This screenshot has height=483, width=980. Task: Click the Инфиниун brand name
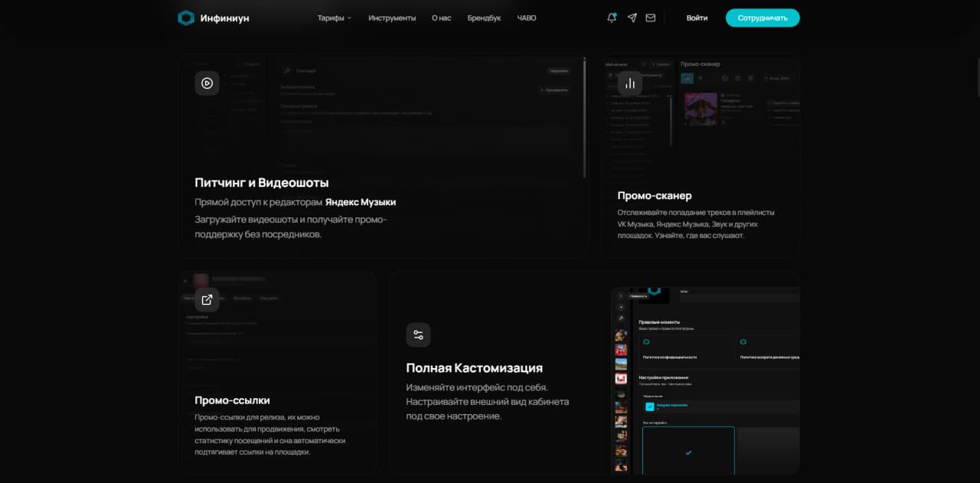tap(224, 18)
